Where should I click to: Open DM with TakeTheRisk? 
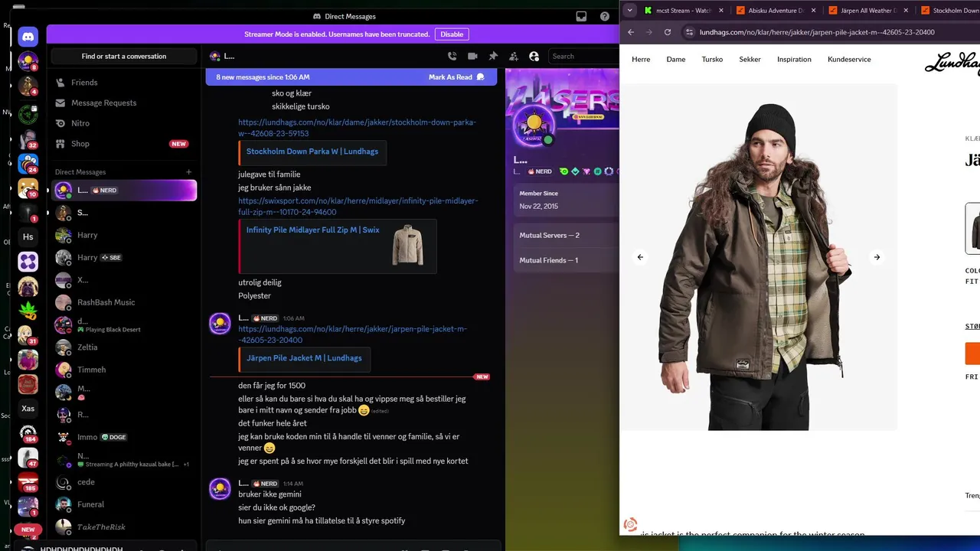(124, 527)
